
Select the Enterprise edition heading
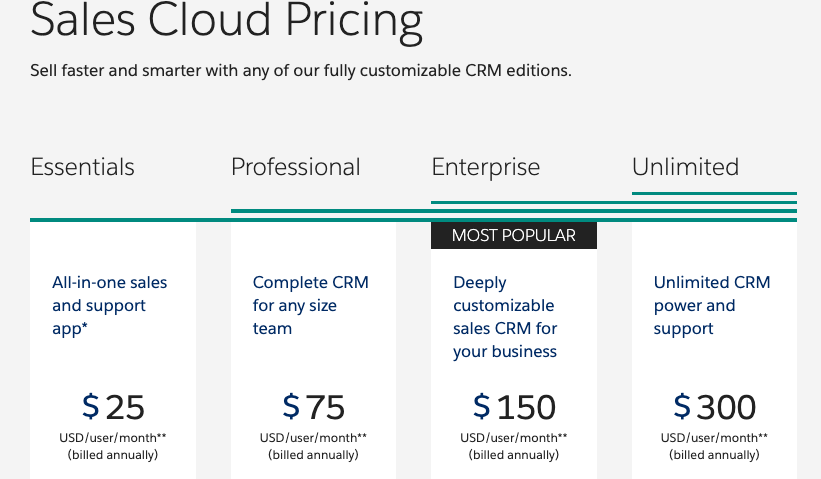pos(485,168)
